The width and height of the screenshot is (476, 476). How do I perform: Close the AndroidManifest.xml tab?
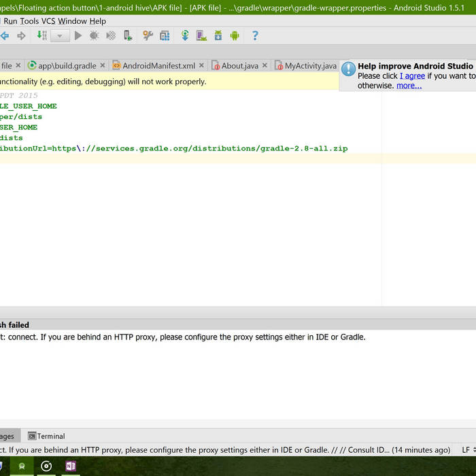[201, 65]
